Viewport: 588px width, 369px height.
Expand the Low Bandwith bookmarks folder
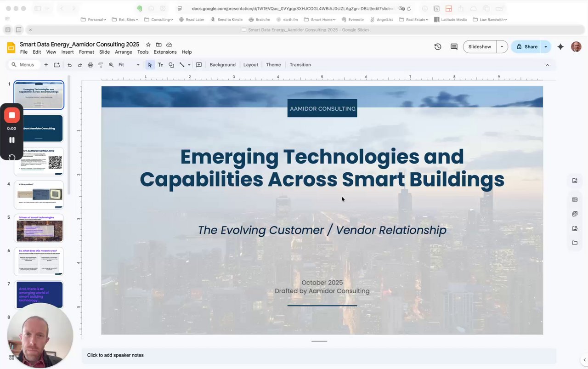[x=489, y=20]
